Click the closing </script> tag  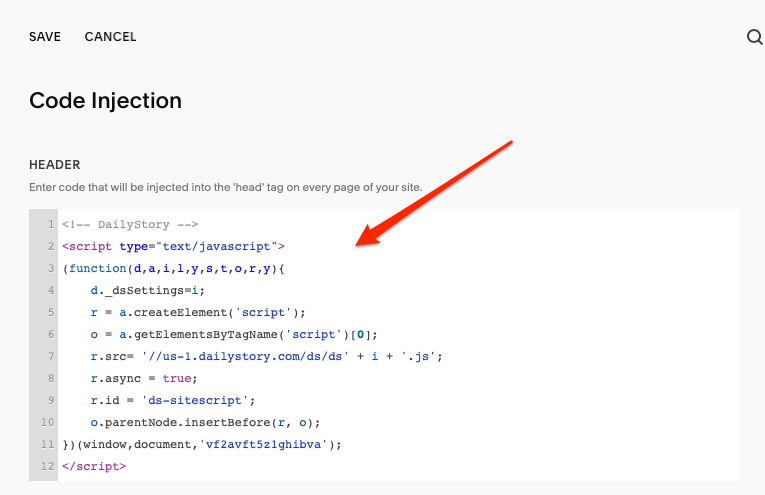94,466
